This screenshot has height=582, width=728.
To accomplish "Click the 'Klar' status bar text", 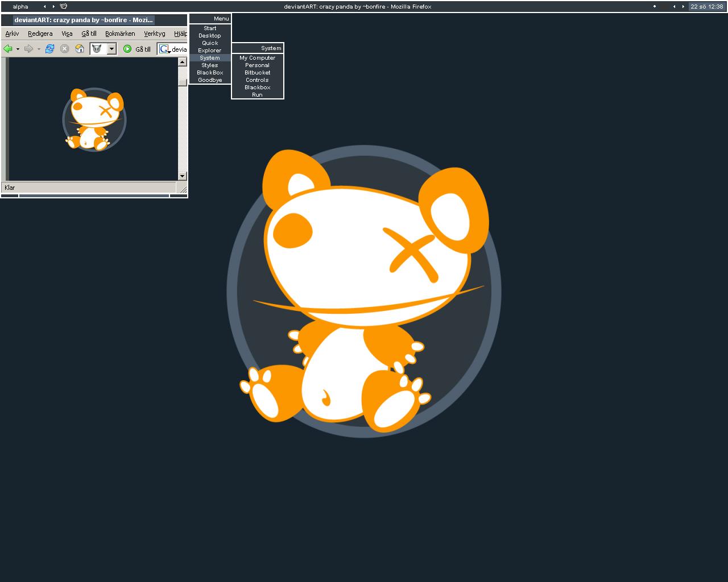I will click(10, 188).
